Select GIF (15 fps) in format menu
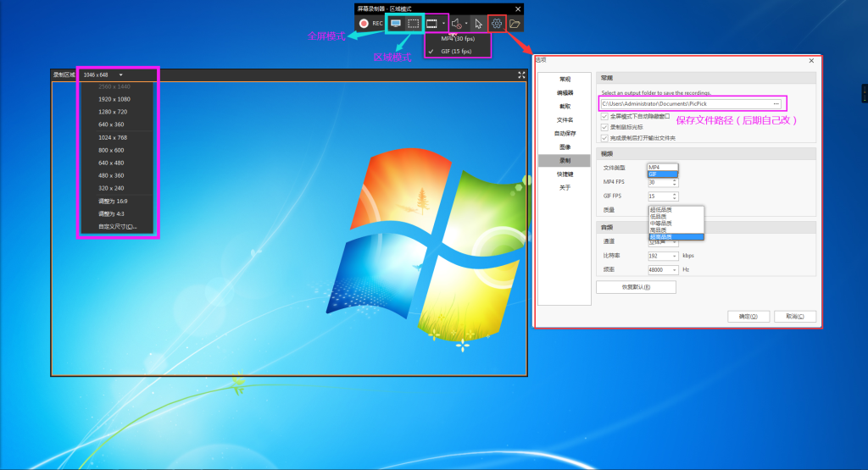This screenshot has width=868, height=470. click(458, 51)
